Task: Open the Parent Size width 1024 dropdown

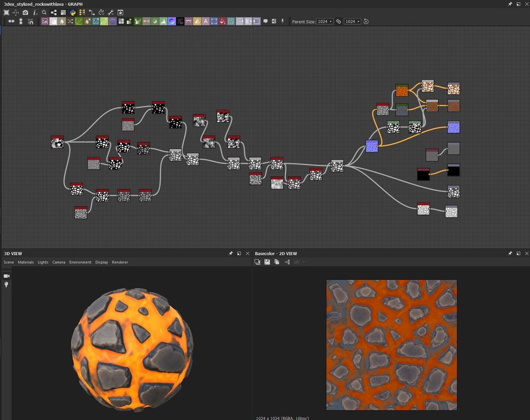Action: 325,21
